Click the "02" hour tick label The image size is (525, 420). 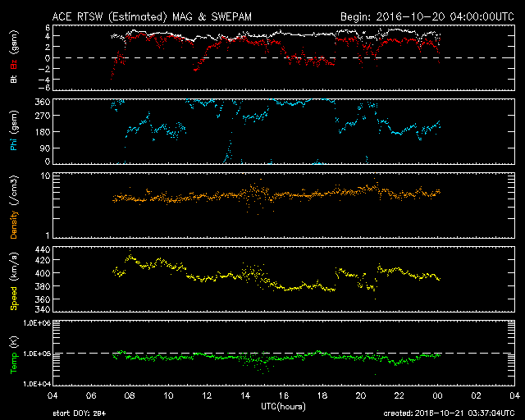point(476,396)
